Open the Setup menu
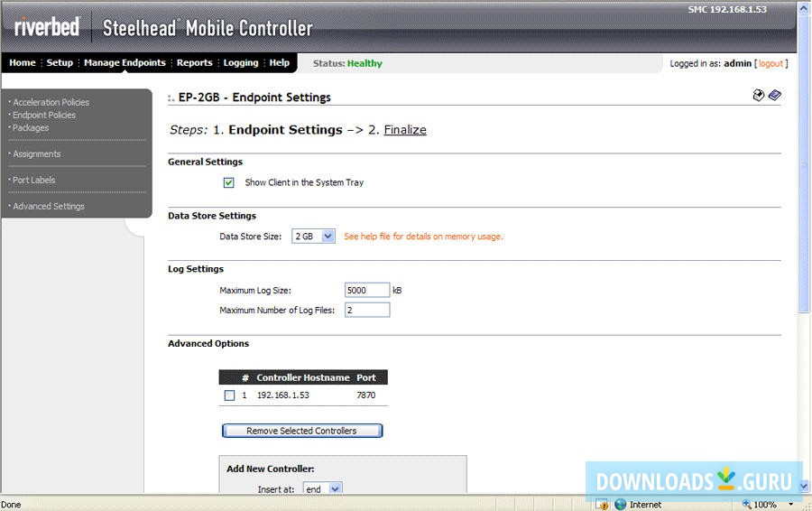The width and height of the screenshot is (812, 511). coord(60,62)
